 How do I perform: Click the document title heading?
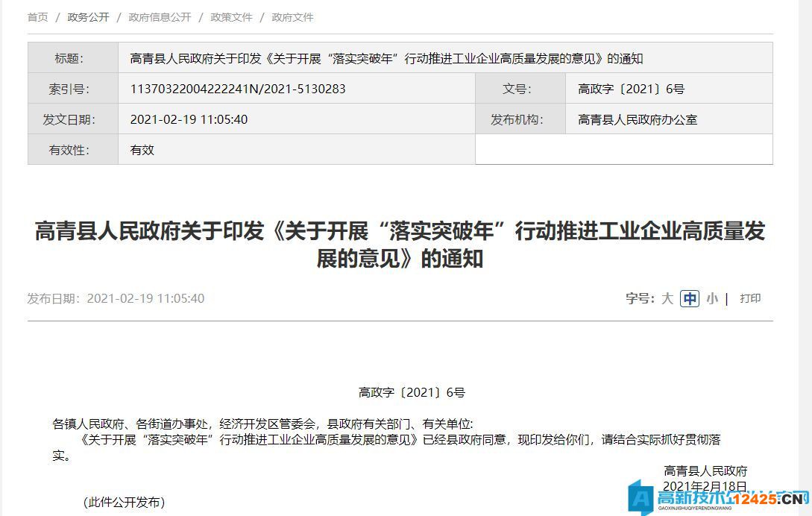click(x=406, y=245)
